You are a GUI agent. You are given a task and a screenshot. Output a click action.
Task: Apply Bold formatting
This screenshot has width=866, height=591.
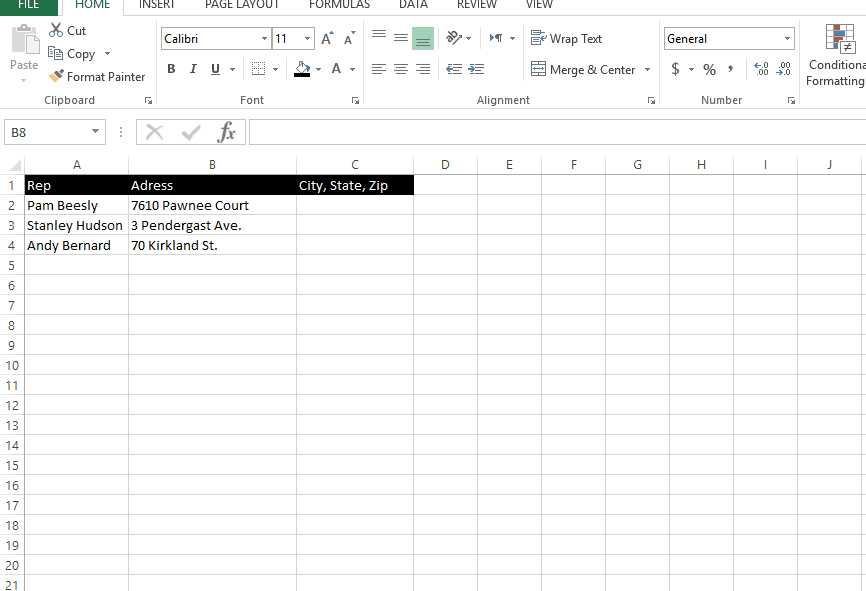pos(170,69)
